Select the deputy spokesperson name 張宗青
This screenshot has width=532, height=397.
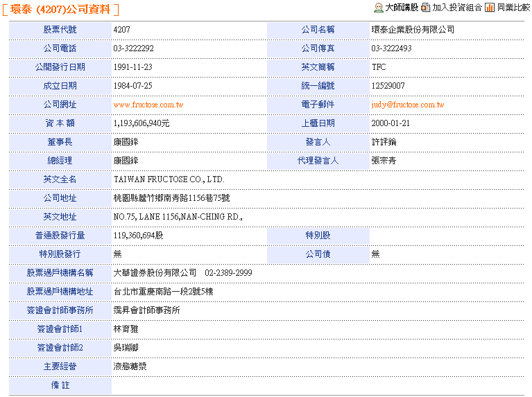coord(384,161)
